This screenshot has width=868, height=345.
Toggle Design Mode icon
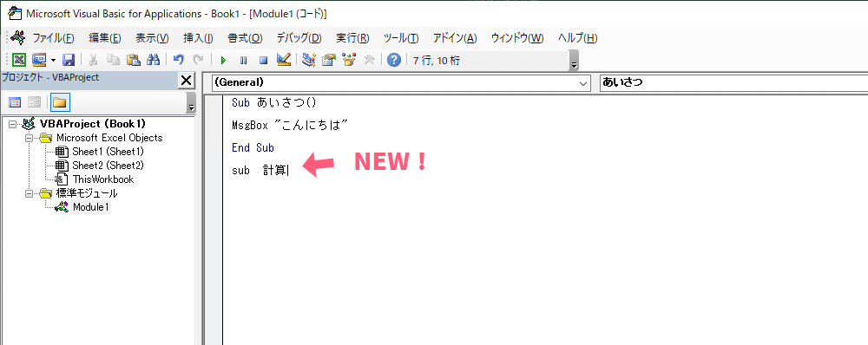[x=284, y=60]
